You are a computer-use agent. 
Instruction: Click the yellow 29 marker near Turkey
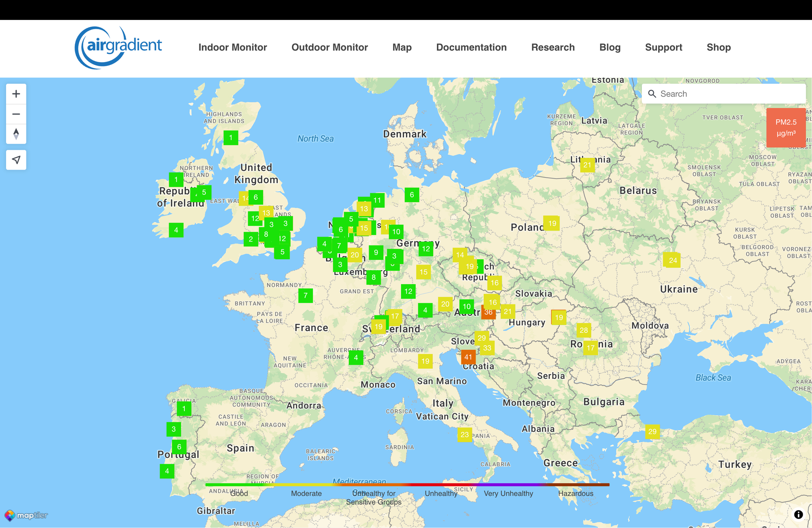point(652,431)
